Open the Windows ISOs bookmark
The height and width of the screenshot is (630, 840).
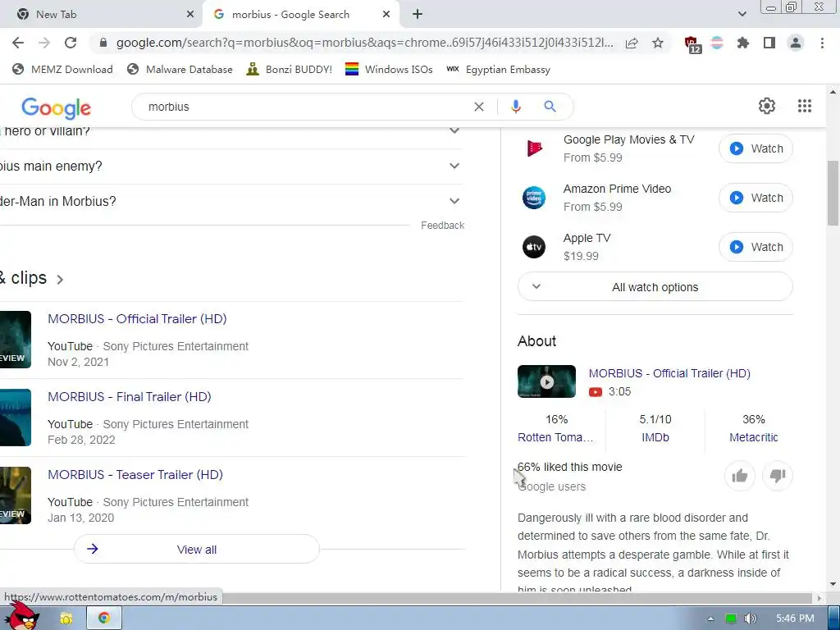(x=389, y=69)
